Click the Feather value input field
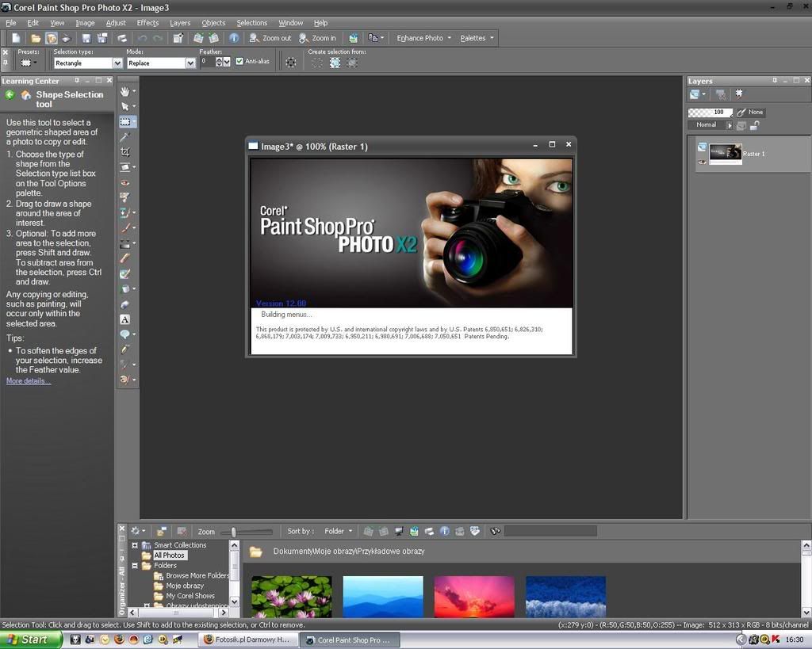Image resolution: width=812 pixels, height=649 pixels. pyautogui.click(x=207, y=62)
